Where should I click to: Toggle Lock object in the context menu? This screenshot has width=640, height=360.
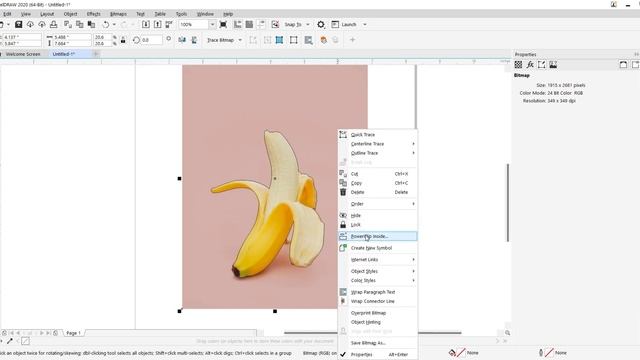(x=378, y=224)
